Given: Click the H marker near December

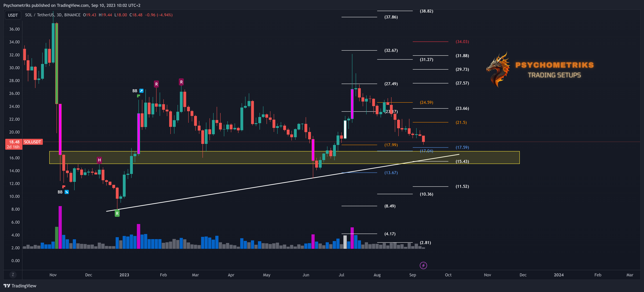Looking at the screenshot, I should 99,160.
